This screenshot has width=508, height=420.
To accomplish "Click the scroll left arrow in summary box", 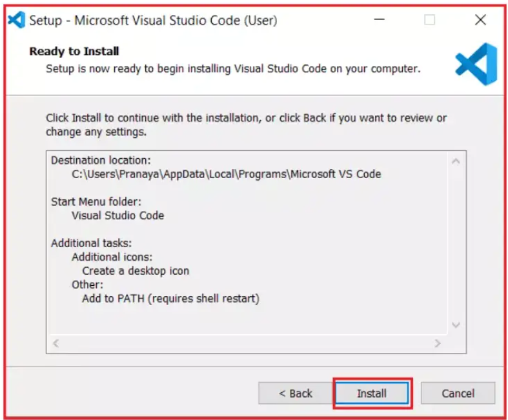I will [x=56, y=343].
